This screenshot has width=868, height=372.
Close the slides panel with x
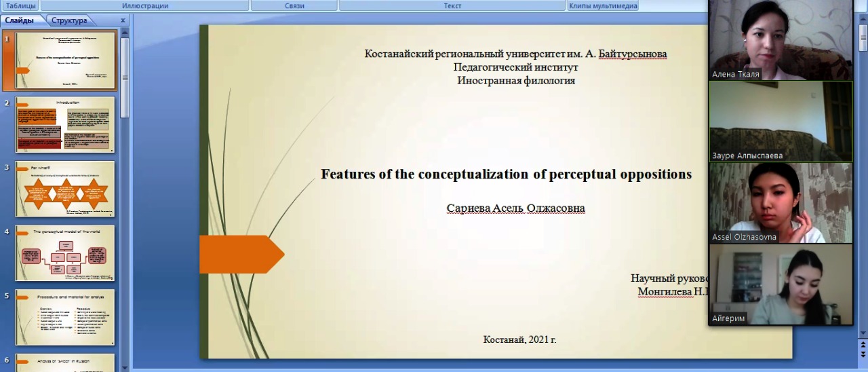[123, 20]
